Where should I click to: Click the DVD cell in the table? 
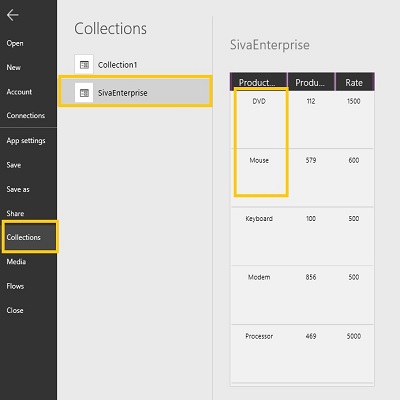point(259,101)
